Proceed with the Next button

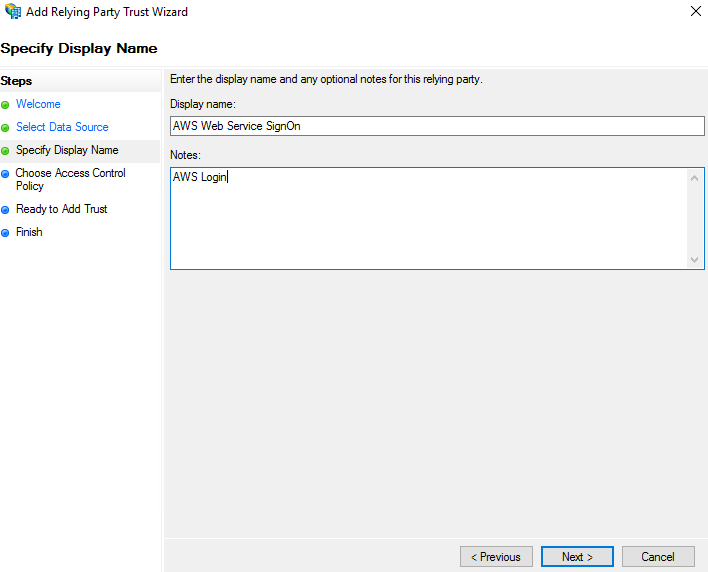click(577, 557)
